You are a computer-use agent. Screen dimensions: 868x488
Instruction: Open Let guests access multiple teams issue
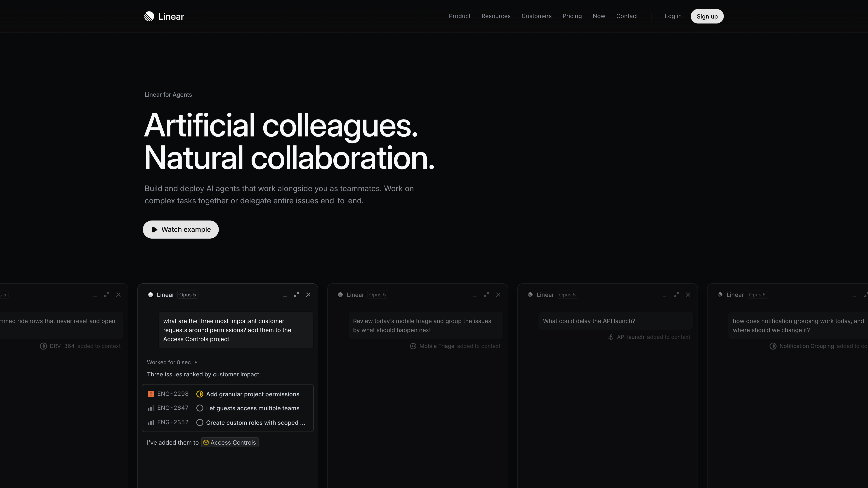click(253, 408)
